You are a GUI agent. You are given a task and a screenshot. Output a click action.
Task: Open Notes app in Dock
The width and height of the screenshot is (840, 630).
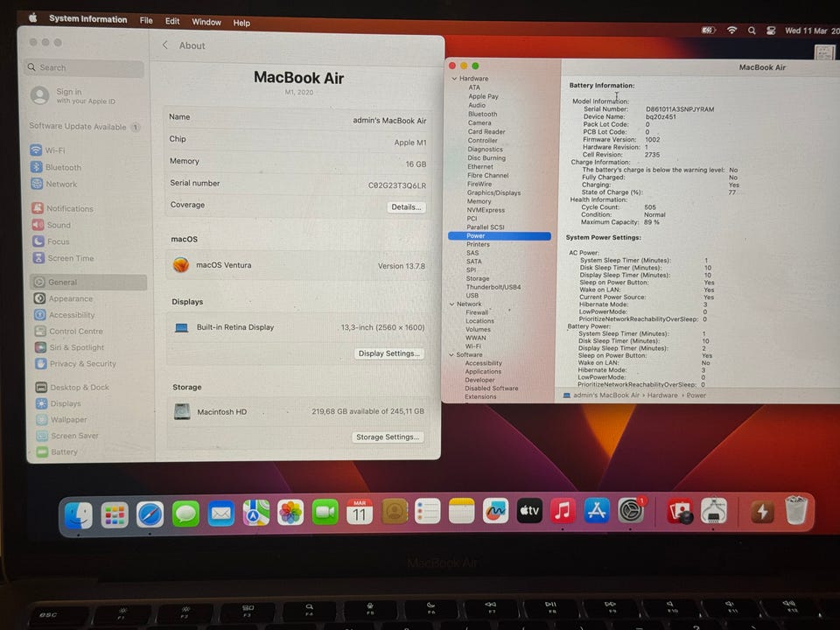tap(461, 511)
